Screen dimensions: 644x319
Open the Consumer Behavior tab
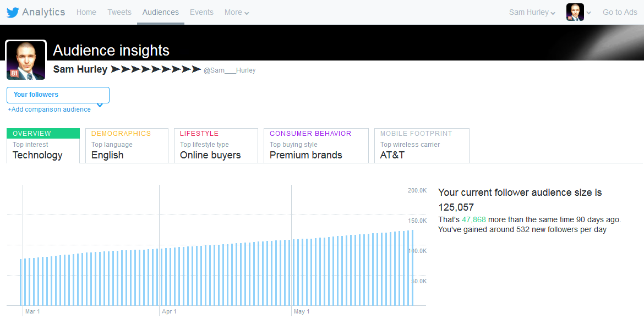tap(316, 145)
